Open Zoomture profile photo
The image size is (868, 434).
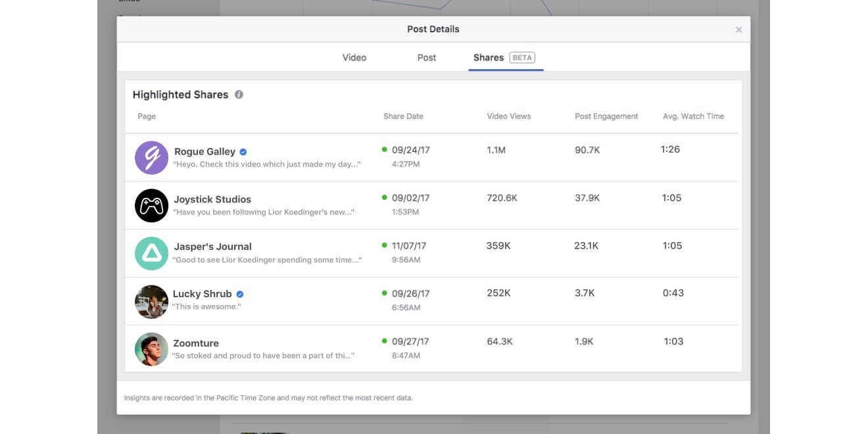(x=151, y=349)
